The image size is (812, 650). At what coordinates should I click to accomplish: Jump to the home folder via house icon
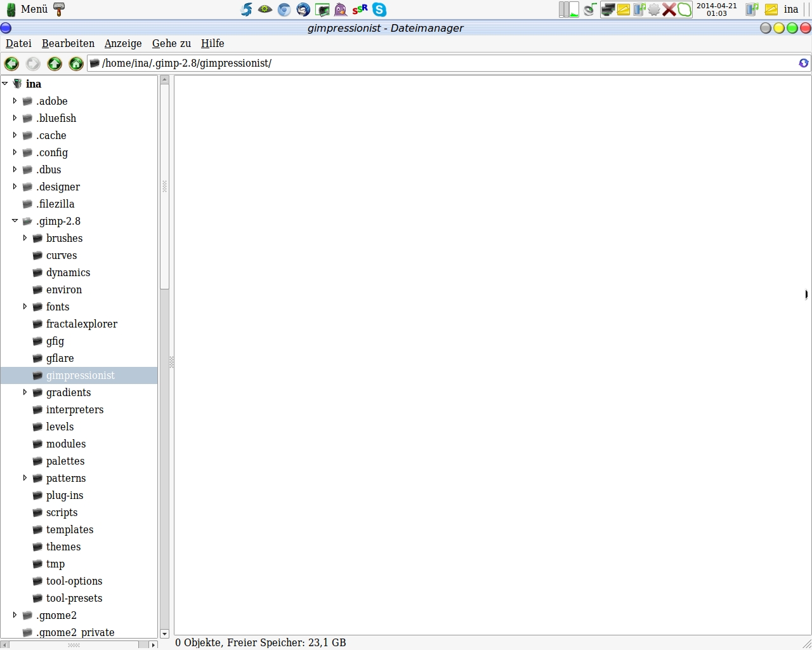pos(76,63)
